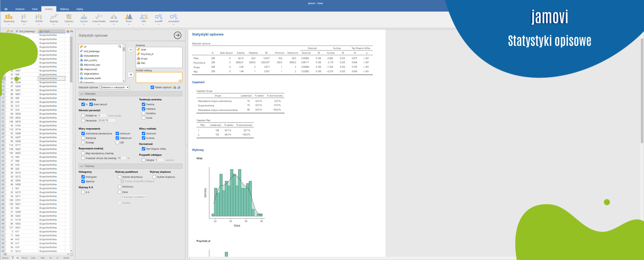Switch to the Wykresy ribbon tab
The width and height of the screenshot is (644, 260).
pos(64,9)
